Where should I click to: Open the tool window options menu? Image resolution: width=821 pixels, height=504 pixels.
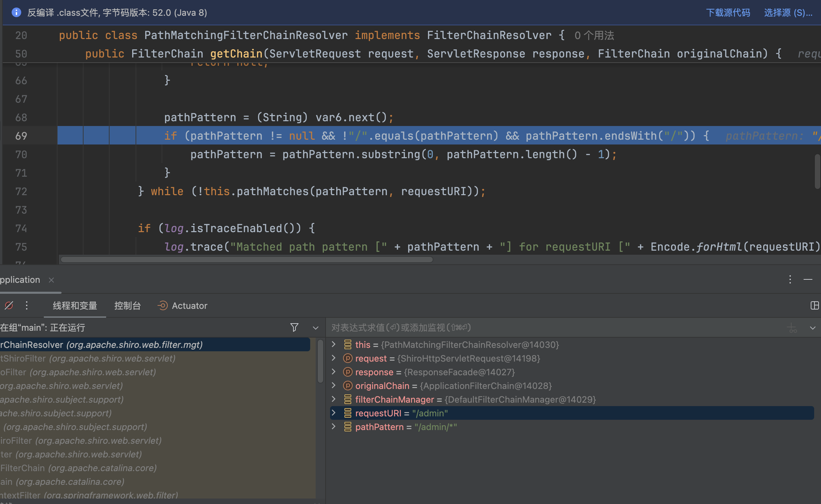tap(790, 280)
